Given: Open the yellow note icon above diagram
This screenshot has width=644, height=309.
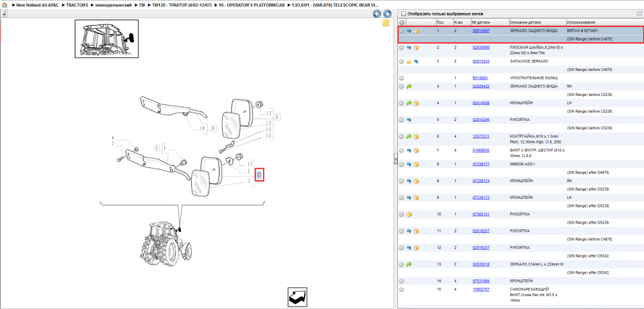Looking at the screenshot, I should point(386,23).
